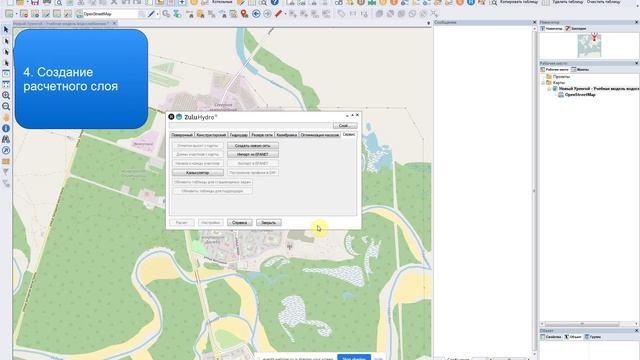Click the world map navigator thumbnail

(589, 45)
